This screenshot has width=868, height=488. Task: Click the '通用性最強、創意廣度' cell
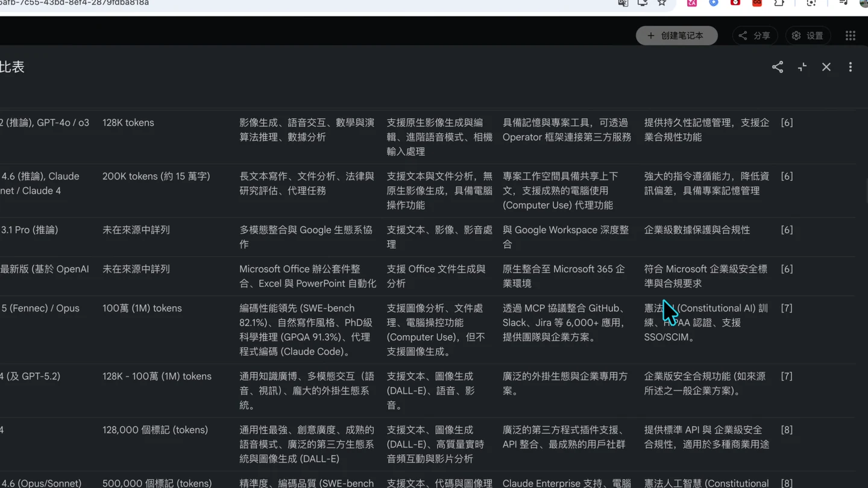pos(307,444)
